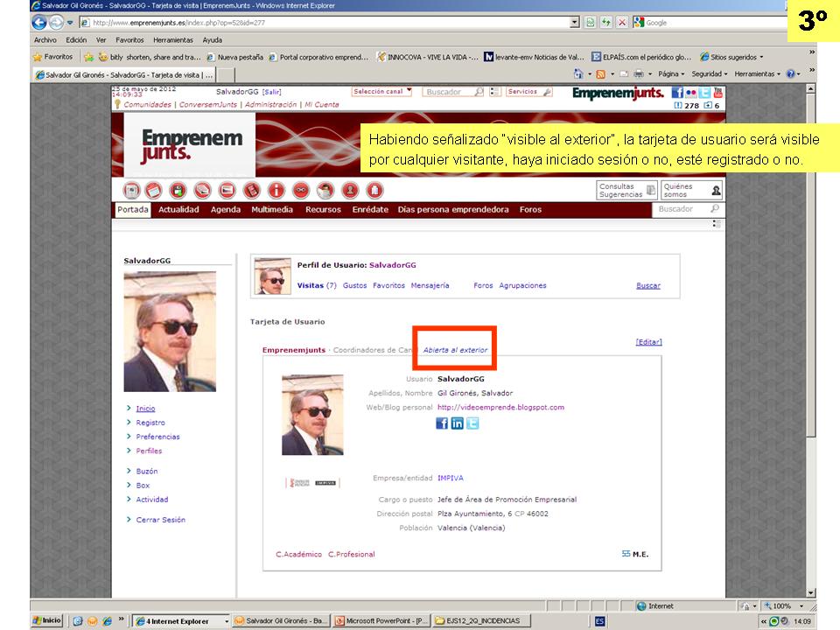Click the Twitter icon on the user card

coord(472,423)
